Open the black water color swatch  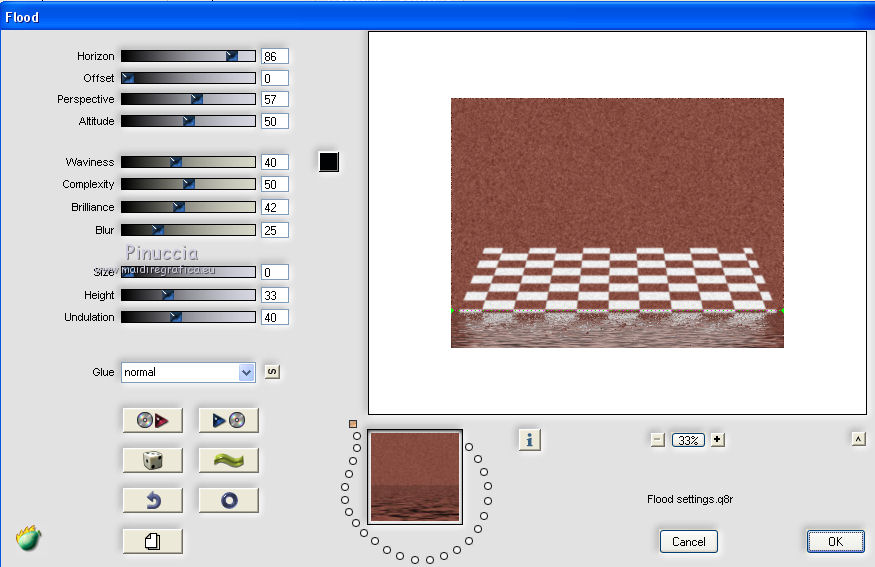[329, 162]
